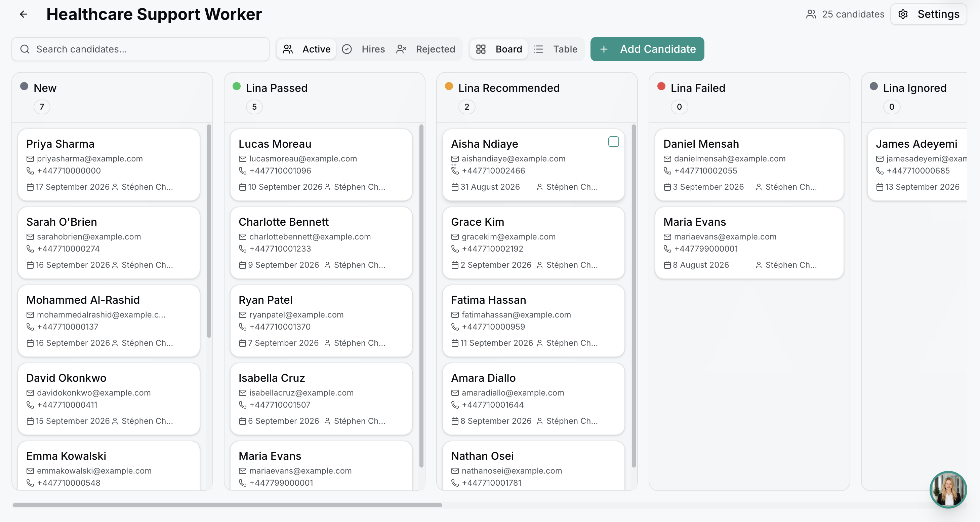Click the search magnifier icon
Screen dimensions: 980x522
(x=25, y=49)
